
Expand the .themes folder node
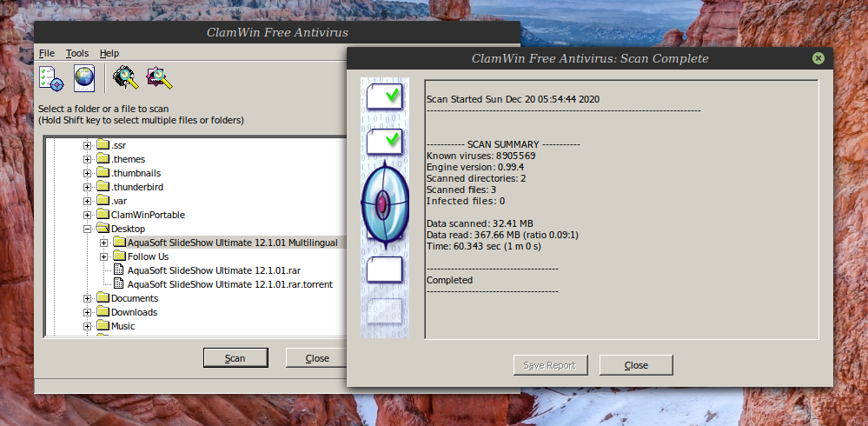click(88, 160)
